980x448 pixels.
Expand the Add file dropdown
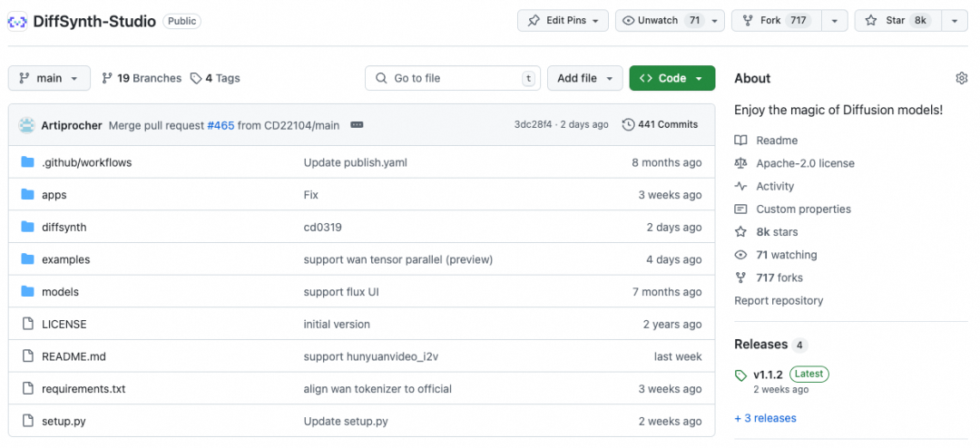click(585, 79)
